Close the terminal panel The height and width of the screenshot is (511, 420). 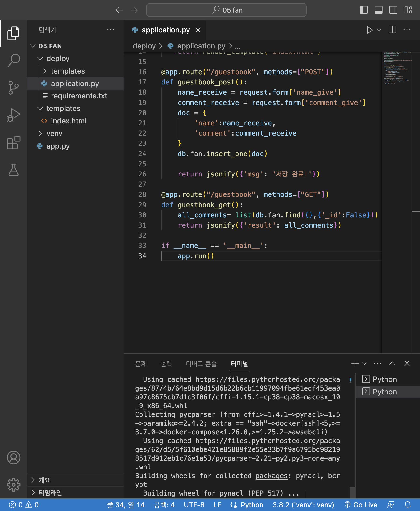pyautogui.click(x=407, y=364)
